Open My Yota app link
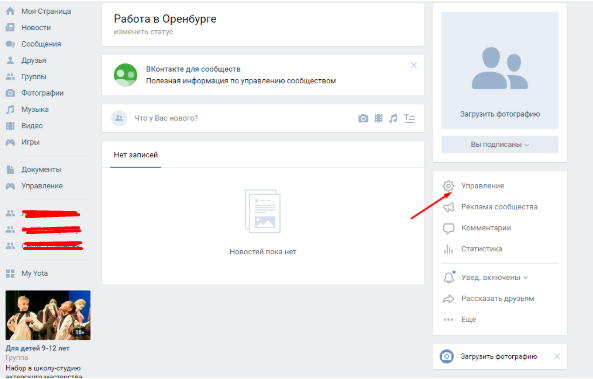The width and height of the screenshot is (593, 379). (34, 273)
